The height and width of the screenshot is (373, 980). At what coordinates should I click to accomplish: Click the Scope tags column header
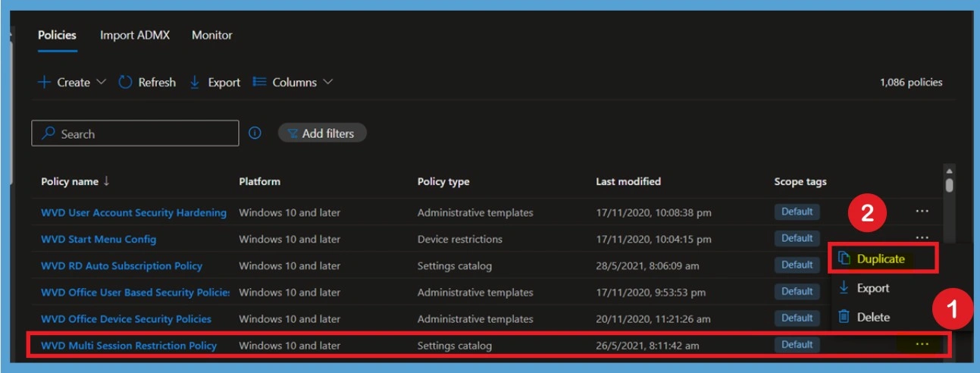click(800, 181)
